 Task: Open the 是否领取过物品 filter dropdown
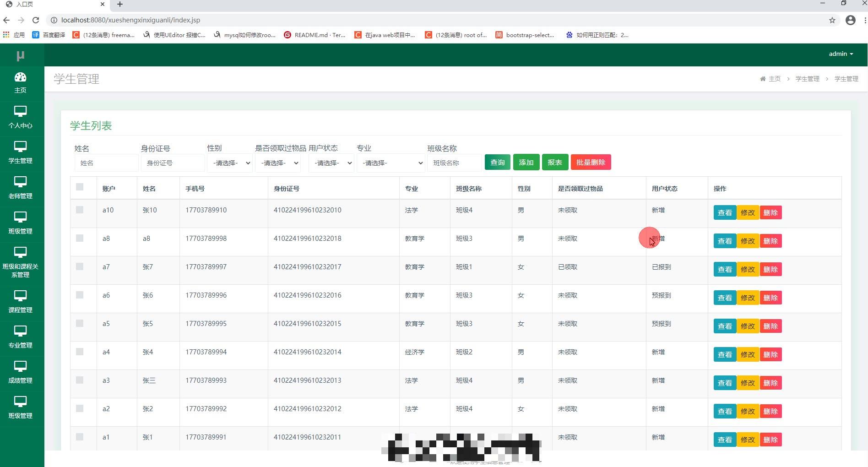point(278,163)
